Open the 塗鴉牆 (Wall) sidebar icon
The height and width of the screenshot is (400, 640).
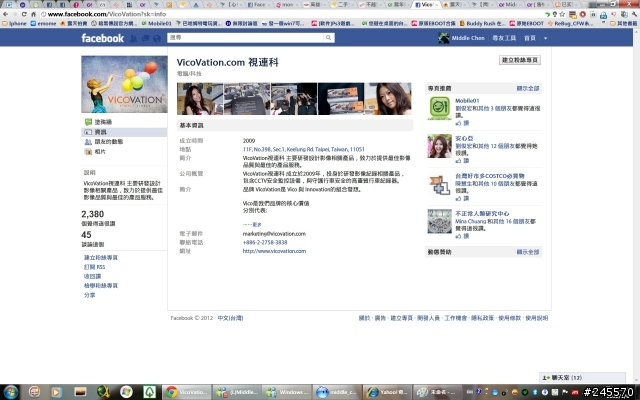[x=88, y=122]
